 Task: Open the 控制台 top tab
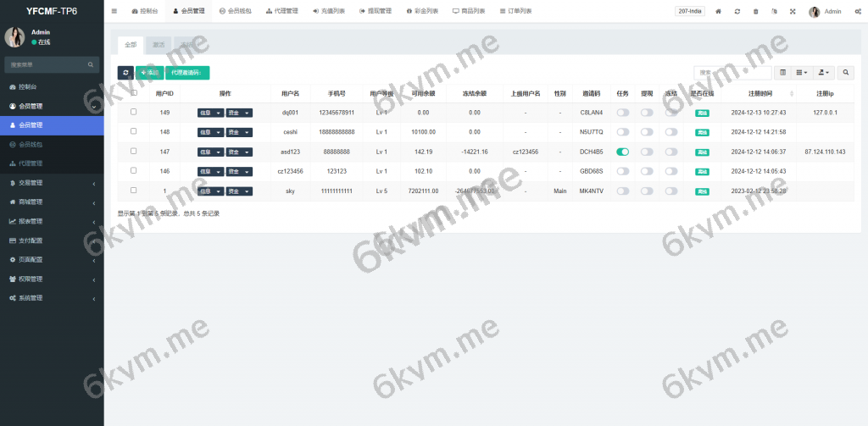tap(144, 11)
